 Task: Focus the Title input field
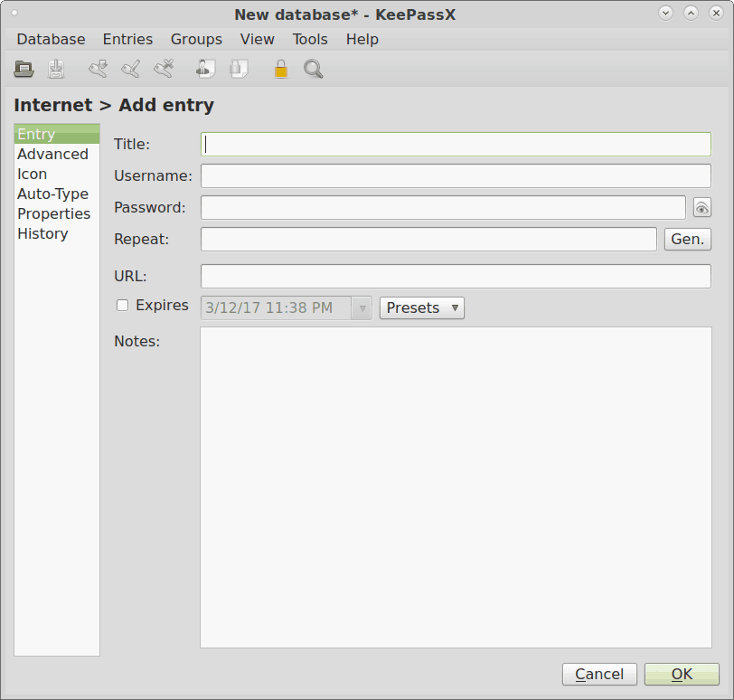456,144
